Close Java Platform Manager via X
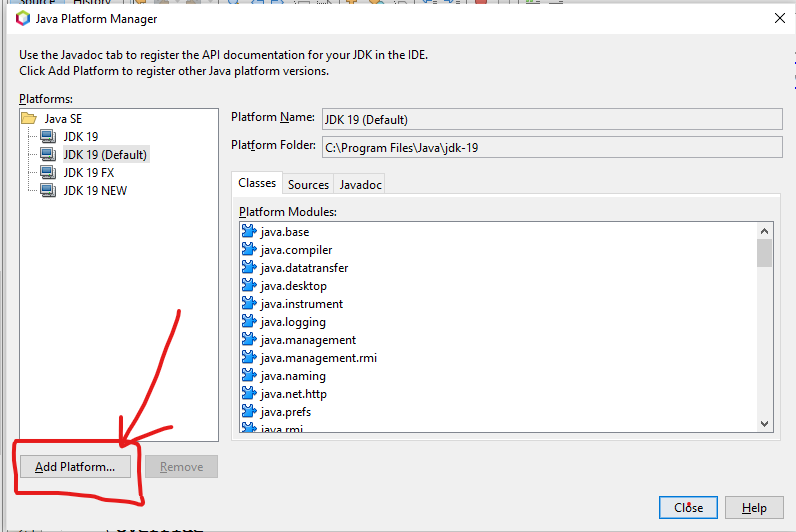 (x=780, y=19)
